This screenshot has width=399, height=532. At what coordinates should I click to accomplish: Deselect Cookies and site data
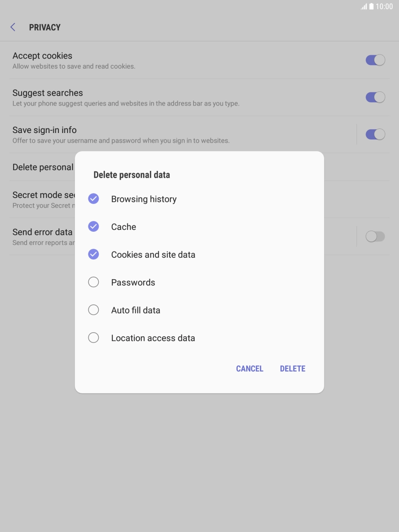tap(93, 254)
